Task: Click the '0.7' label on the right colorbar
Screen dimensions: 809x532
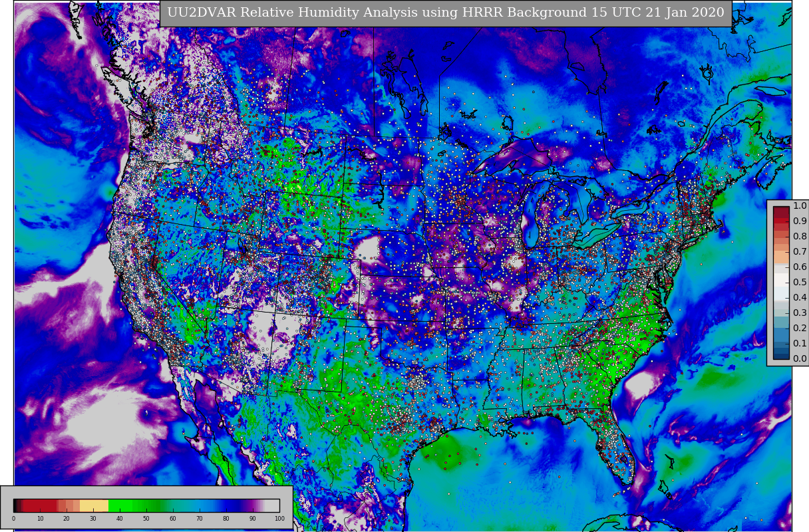Action: [x=800, y=252]
